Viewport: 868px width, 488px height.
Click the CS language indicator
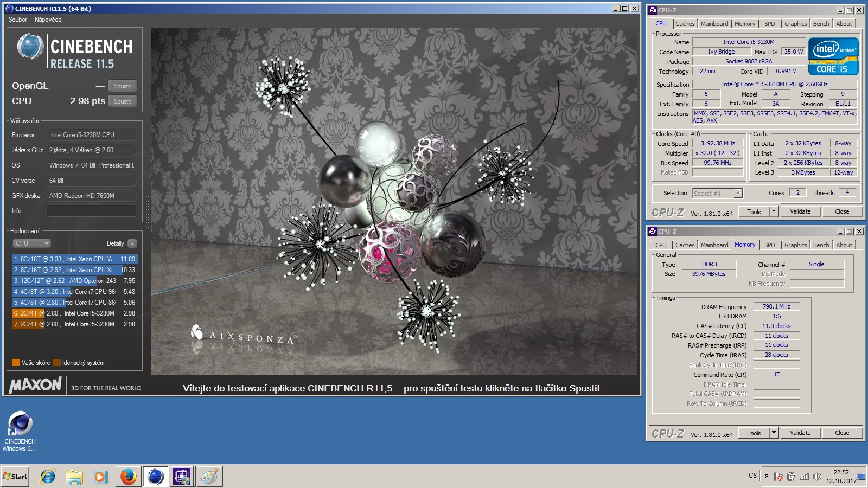tap(752, 476)
